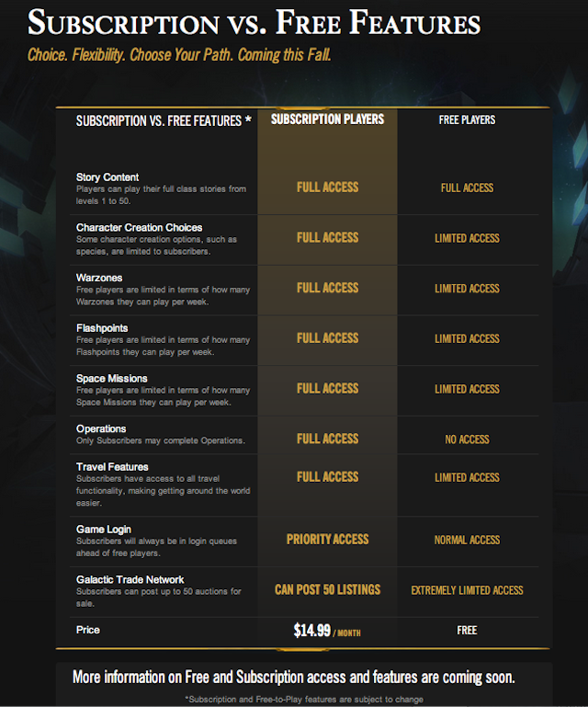Click the "No Access" cell for Operations
The width and height of the screenshot is (588, 707).
click(x=467, y=439)
